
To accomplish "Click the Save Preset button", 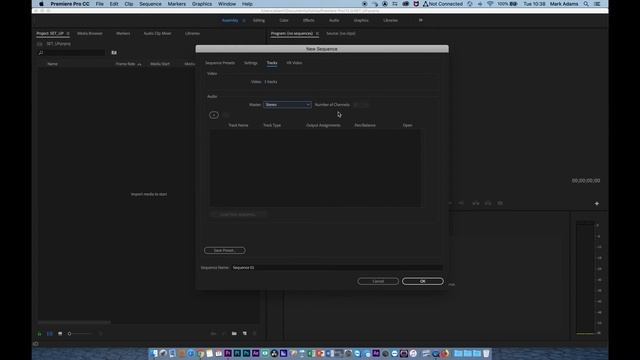I will click(224, 250).
